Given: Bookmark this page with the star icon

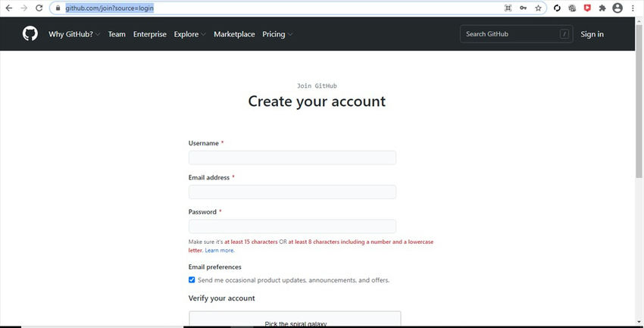Looking at the screenshot, I should pyautogui.click(x=538, y=8).
